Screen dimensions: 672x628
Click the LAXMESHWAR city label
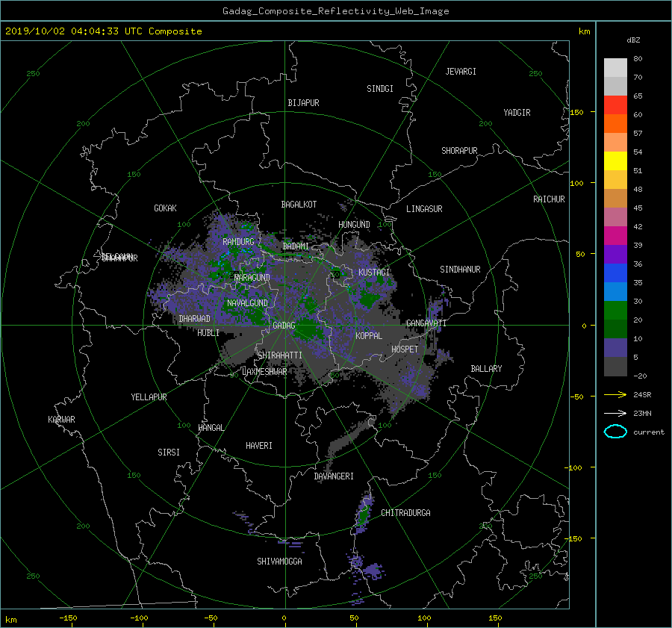[264, 372]
